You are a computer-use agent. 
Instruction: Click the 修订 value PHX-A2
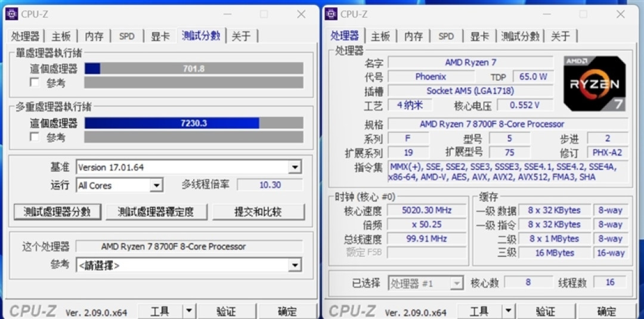coord(608,152)
